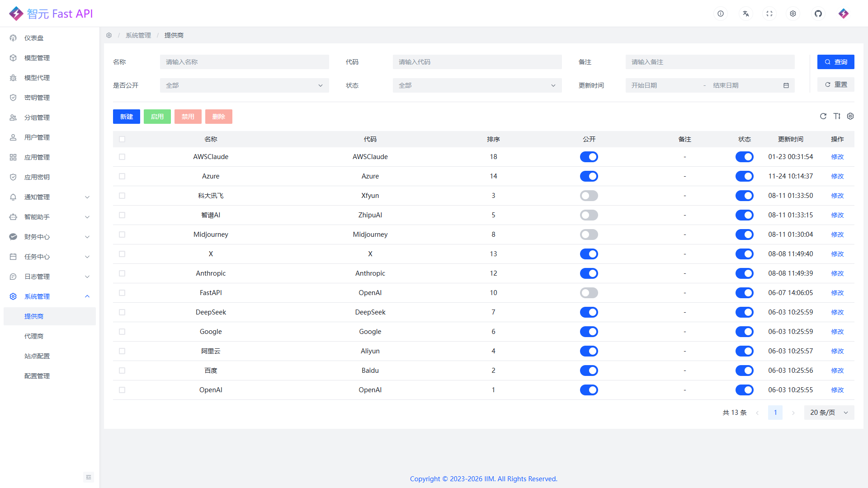Open 代理商 in sidebar

(x=34, y=336)
